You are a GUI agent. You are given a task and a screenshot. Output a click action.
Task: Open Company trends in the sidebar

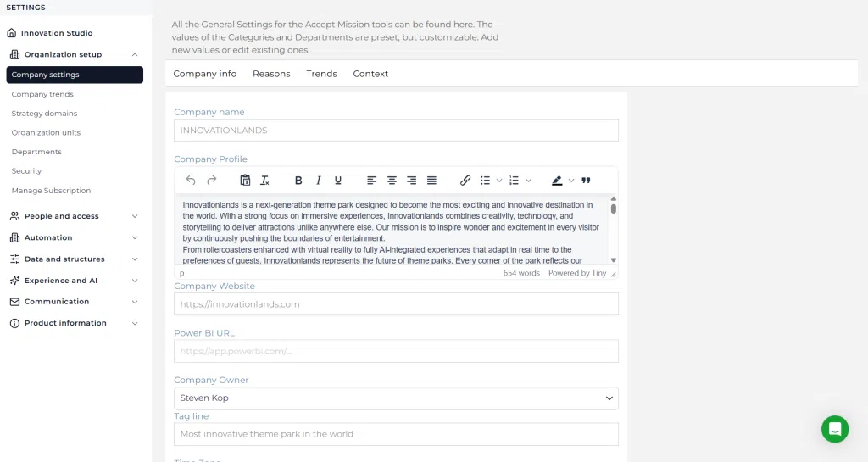[42, 94]
